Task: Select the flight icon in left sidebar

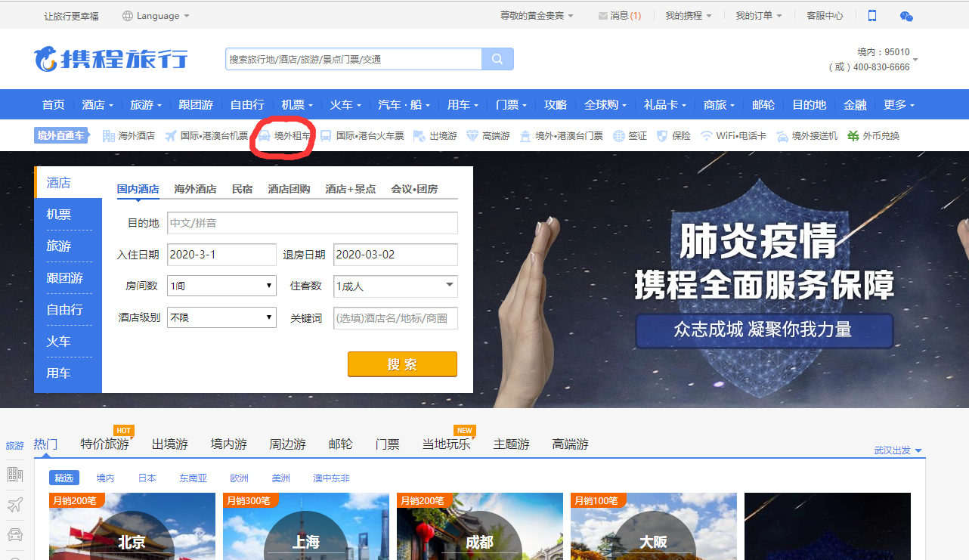Action: click(x=14, y=504)
